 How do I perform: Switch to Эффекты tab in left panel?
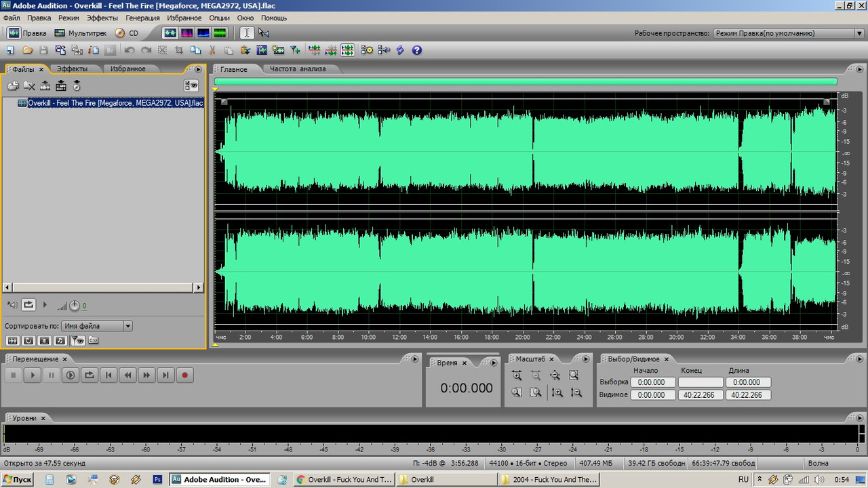72,69
